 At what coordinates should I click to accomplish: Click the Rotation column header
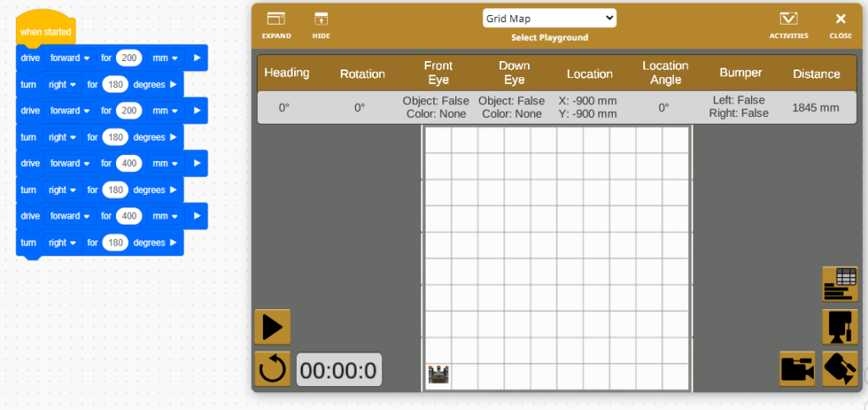pos(363,75)
